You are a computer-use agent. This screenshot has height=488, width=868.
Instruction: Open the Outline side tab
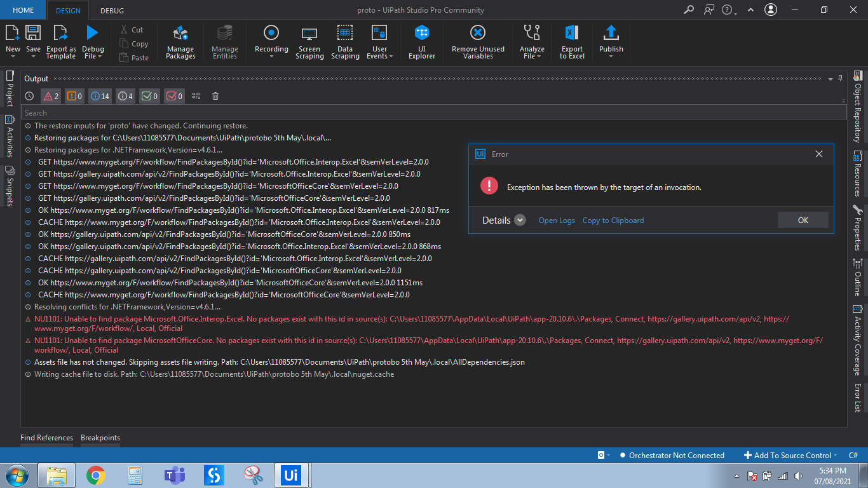pos(858,277)
